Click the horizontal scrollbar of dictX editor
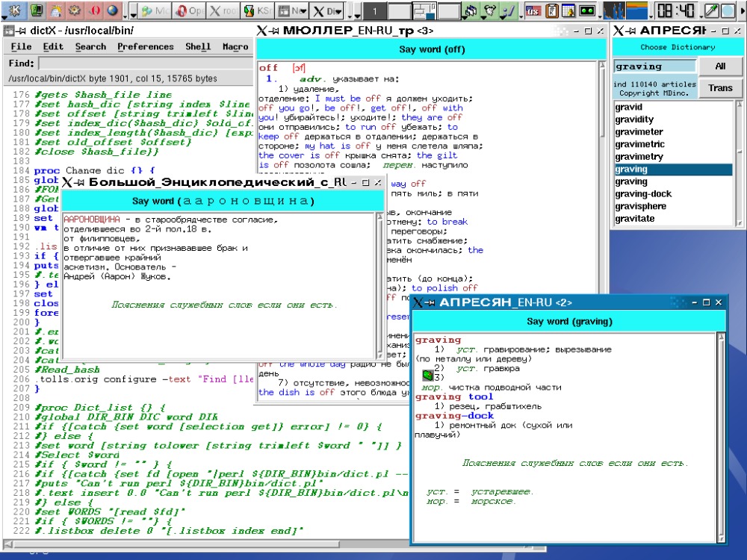The height and width of the screenshot is (560, 747). point(206,544)
